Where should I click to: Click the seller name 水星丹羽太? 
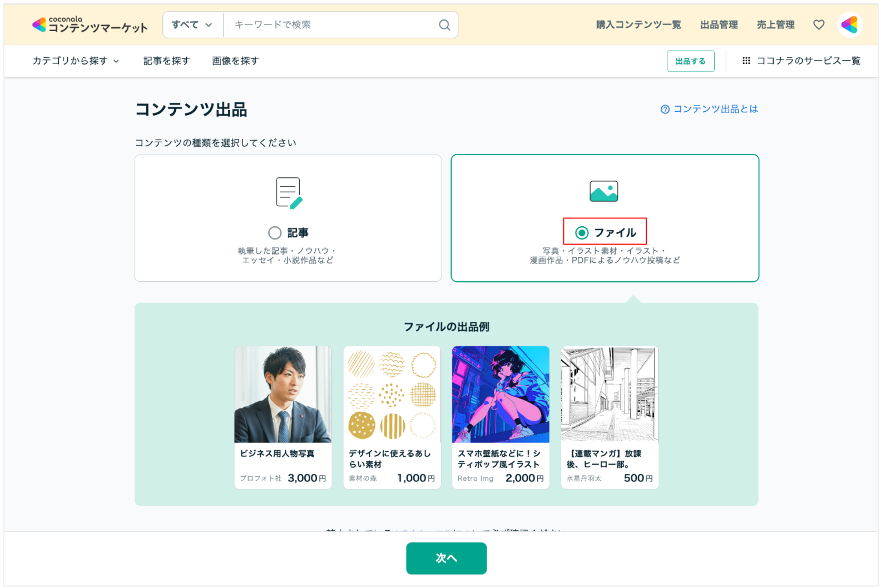click(584, 479)
